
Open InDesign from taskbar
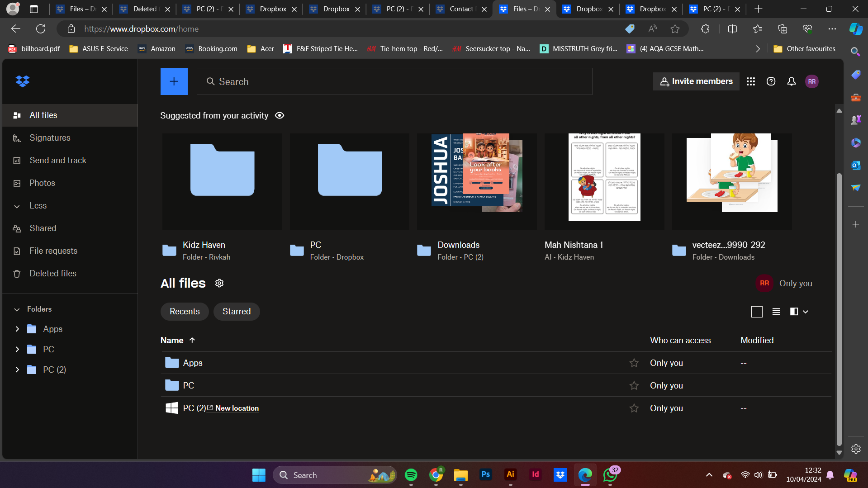coord(536,475)
